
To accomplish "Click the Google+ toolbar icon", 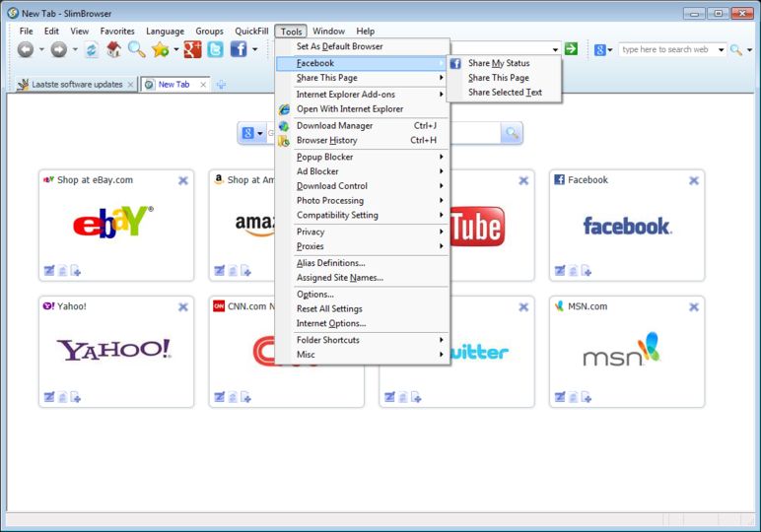I will [192, 49].
